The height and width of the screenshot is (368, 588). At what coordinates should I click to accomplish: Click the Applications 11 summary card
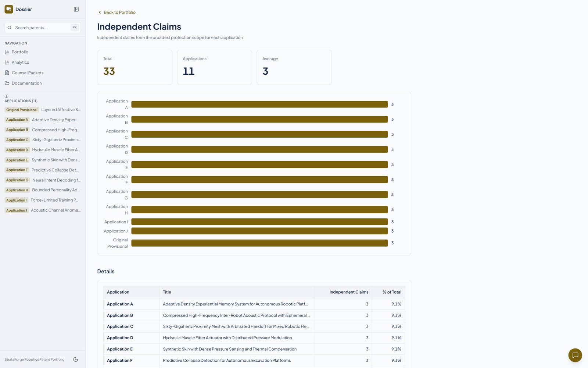tap(214, 67)
